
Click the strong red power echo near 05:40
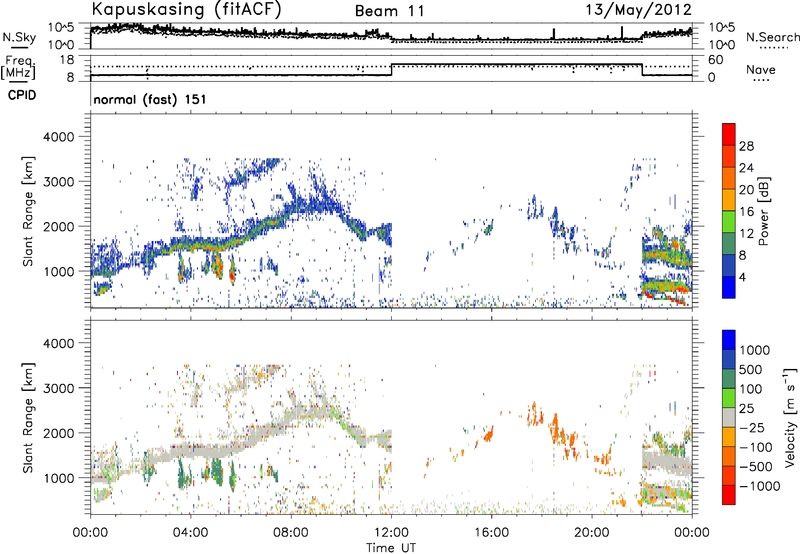232,275
